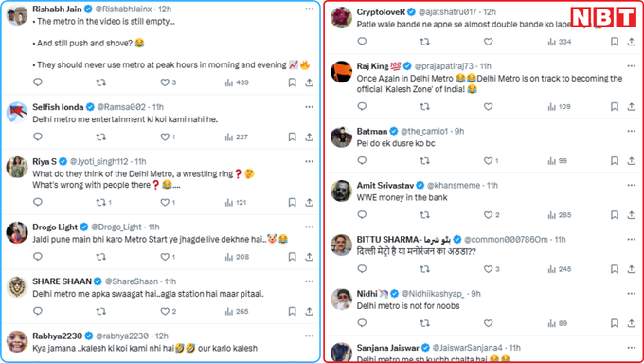Open the @khansmeme profile handle
Screen dimensions: 644x363
[454, 186]
